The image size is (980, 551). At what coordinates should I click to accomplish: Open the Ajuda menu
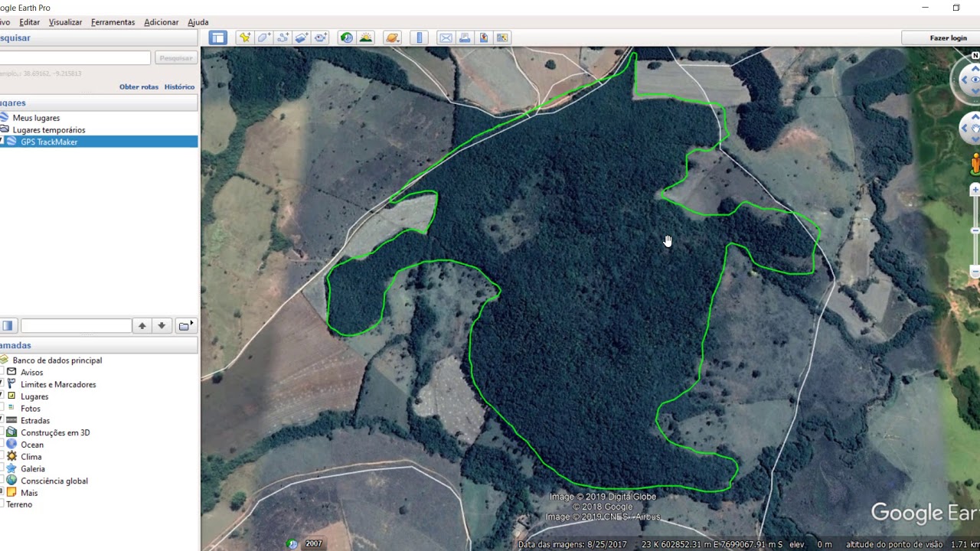pos(198,22)
